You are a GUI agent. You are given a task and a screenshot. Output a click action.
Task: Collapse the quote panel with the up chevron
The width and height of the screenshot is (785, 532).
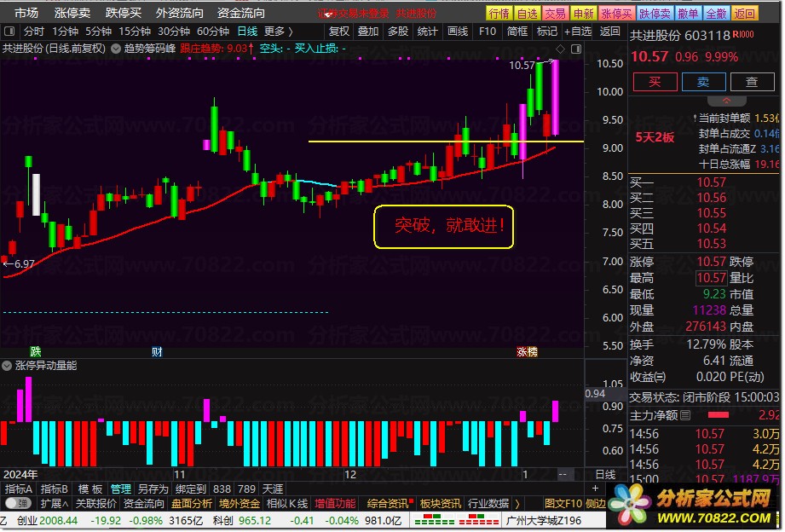click(726, 101)
